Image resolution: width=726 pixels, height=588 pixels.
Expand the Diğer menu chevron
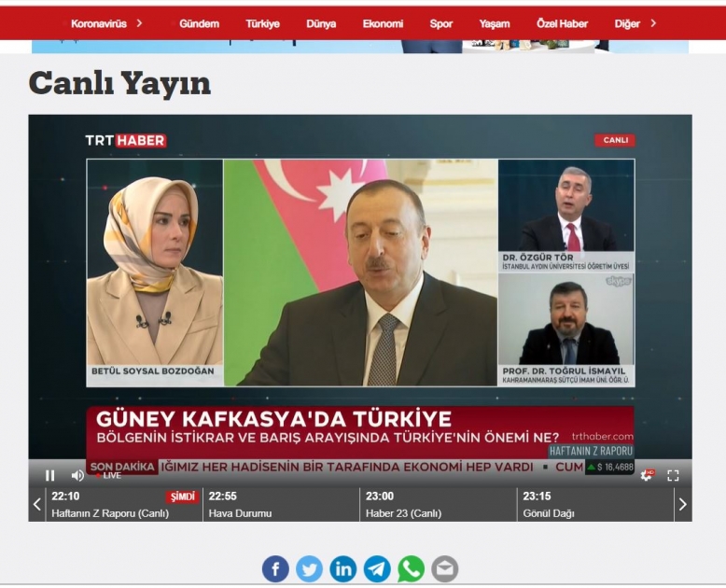coord(653,23)
